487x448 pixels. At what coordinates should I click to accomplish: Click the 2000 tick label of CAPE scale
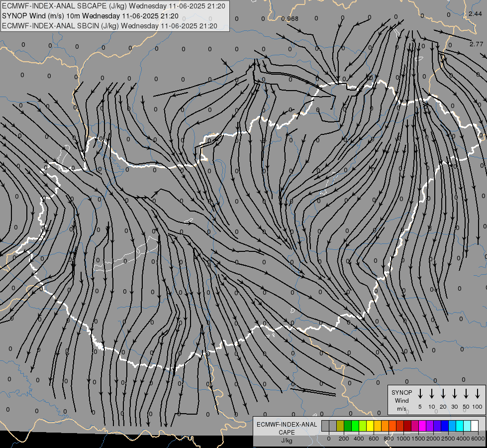tap(433, 439)
